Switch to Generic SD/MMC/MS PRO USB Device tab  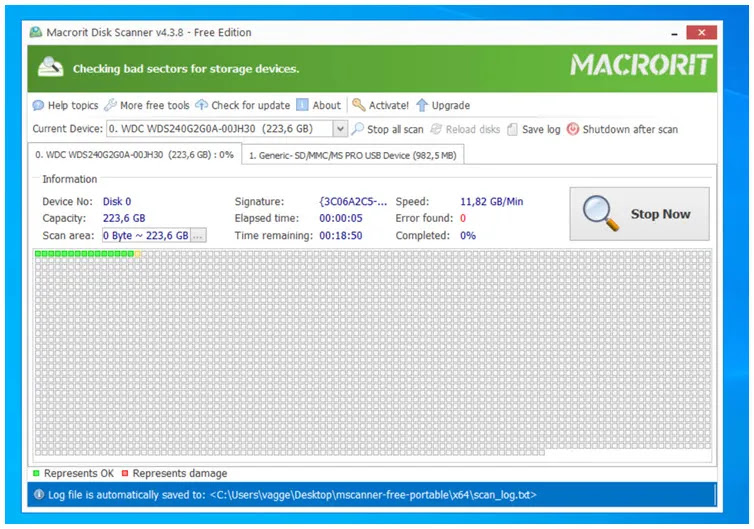click(352, 155)
